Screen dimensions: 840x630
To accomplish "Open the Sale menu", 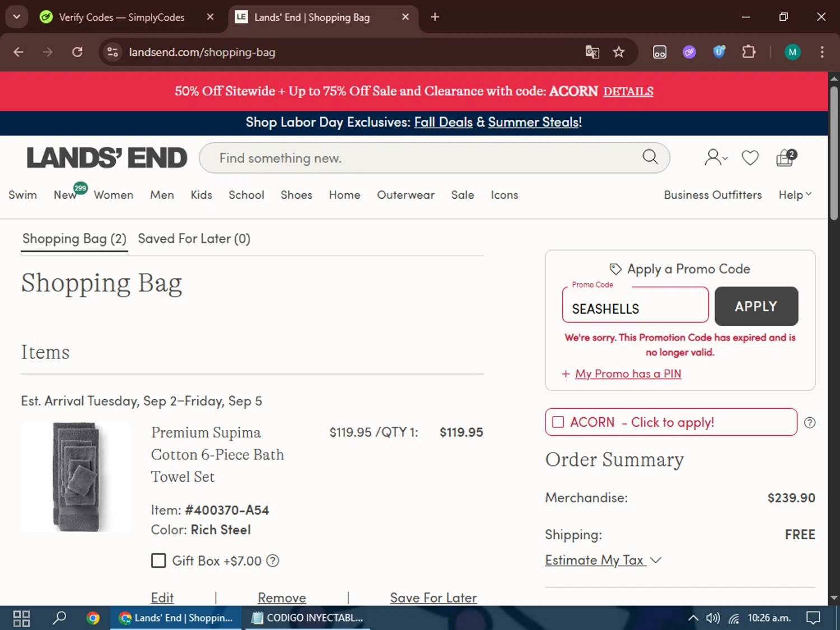I will (x=463, y=195).
